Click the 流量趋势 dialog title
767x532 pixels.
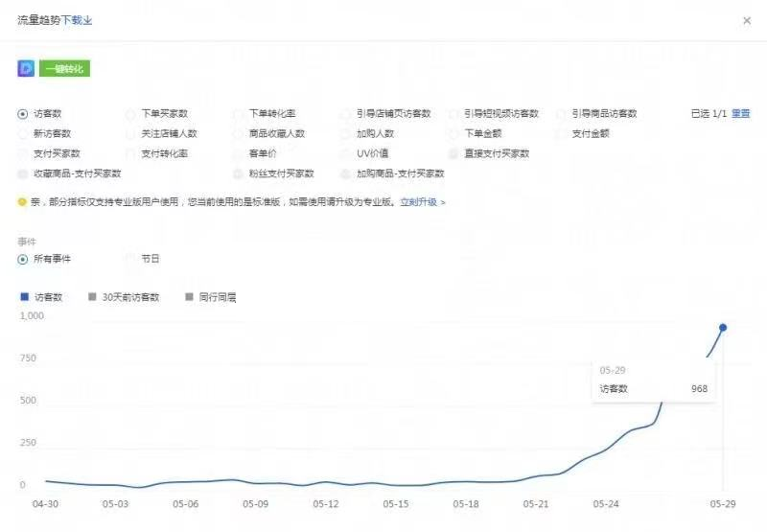pyautogui.click(x=39, y=20)
